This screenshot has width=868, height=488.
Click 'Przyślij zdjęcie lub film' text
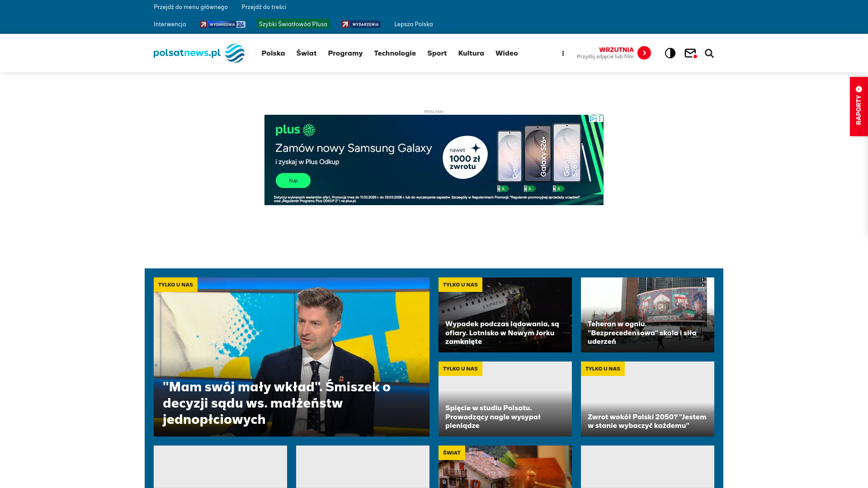pyautogui.click(x=605, y=56)
